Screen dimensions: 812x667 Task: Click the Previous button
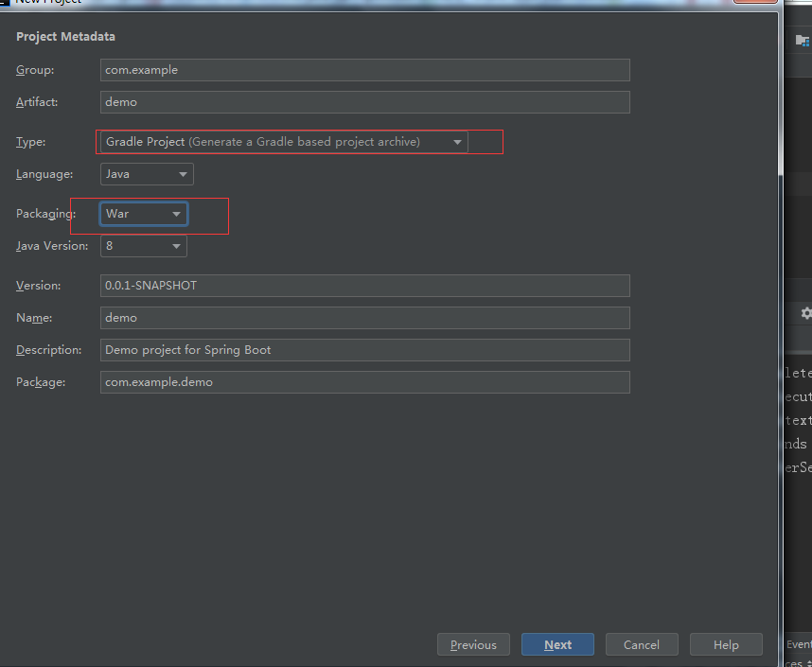[473, 644]
